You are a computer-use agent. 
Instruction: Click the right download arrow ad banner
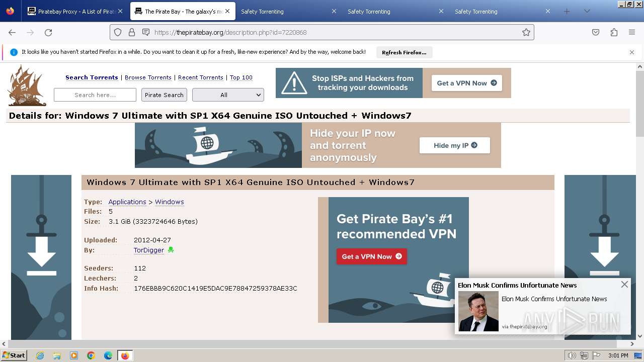click(600, 257)
